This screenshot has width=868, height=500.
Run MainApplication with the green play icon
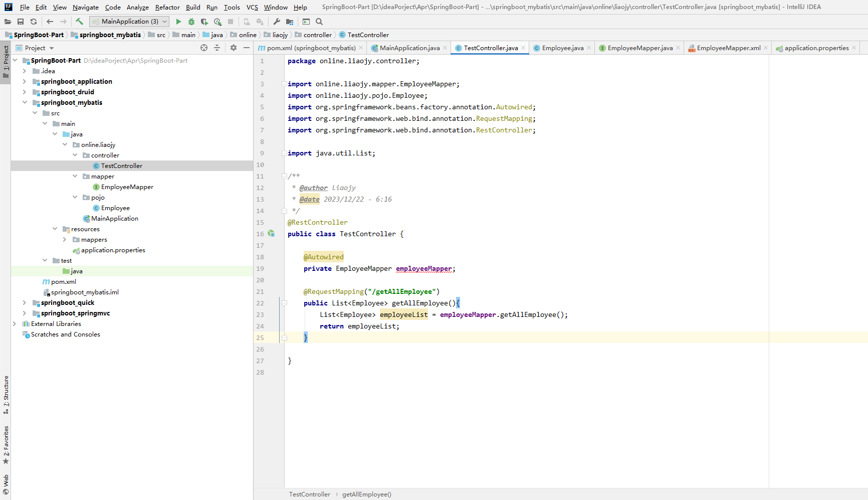pos(178,22)
